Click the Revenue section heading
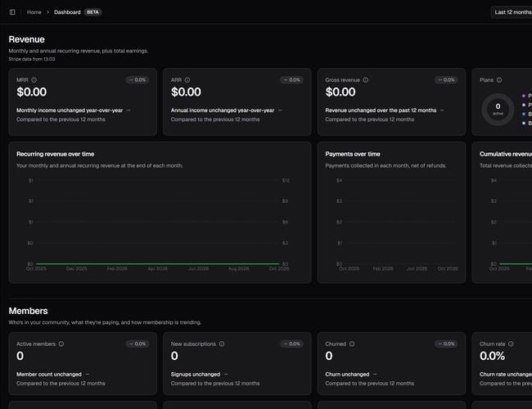This screenshot has height=409, width=532. [26, 39]
